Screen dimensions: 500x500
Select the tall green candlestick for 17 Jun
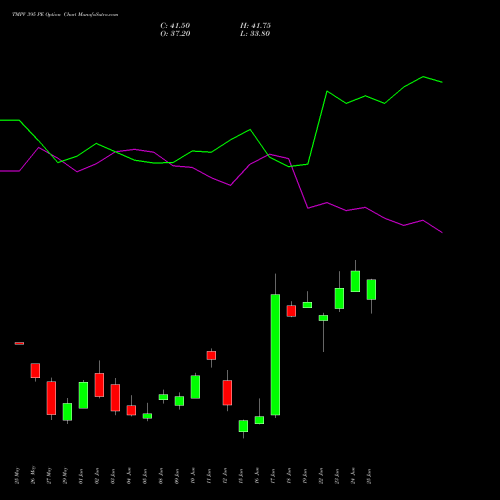pos(275,354)
